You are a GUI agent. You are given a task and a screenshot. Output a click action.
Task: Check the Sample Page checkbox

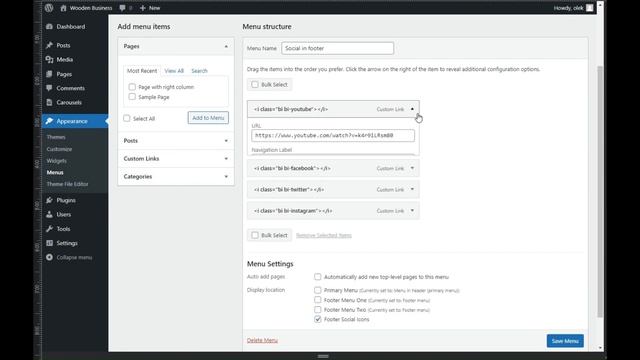[132, 97]
